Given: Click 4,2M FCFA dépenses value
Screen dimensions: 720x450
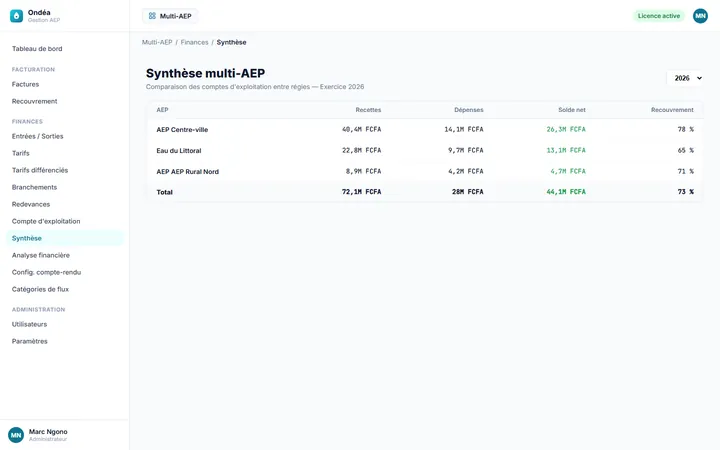Looking at the screenshot, I should pos(466,171).
